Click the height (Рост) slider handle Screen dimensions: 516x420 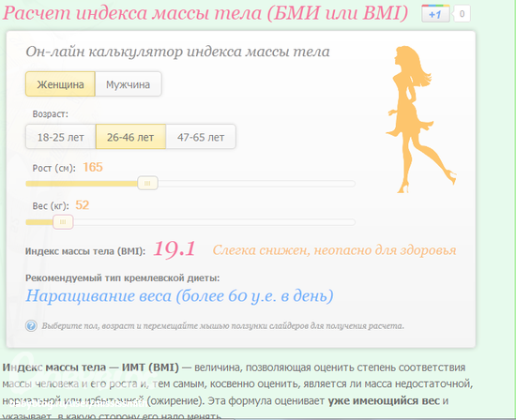click(147, 183)
